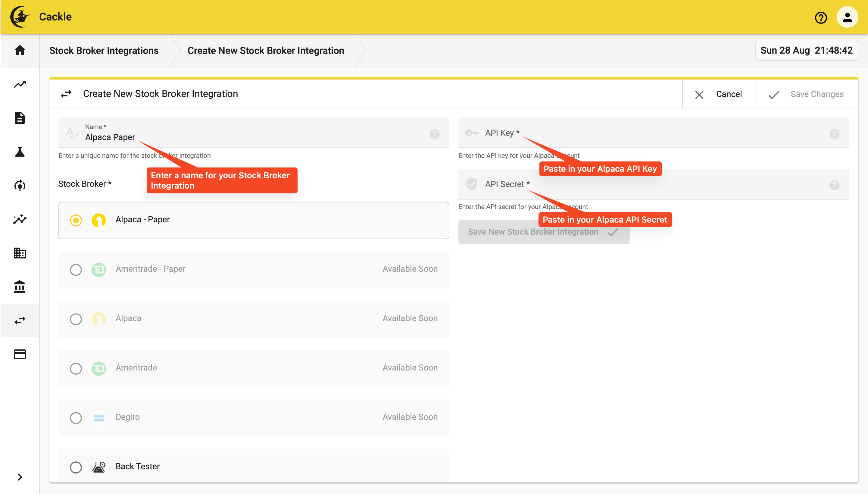Click the Name input field with Alpaca Paper
Image resolution: width=868 pixels, height=494 pixels.
pos(253,133)
